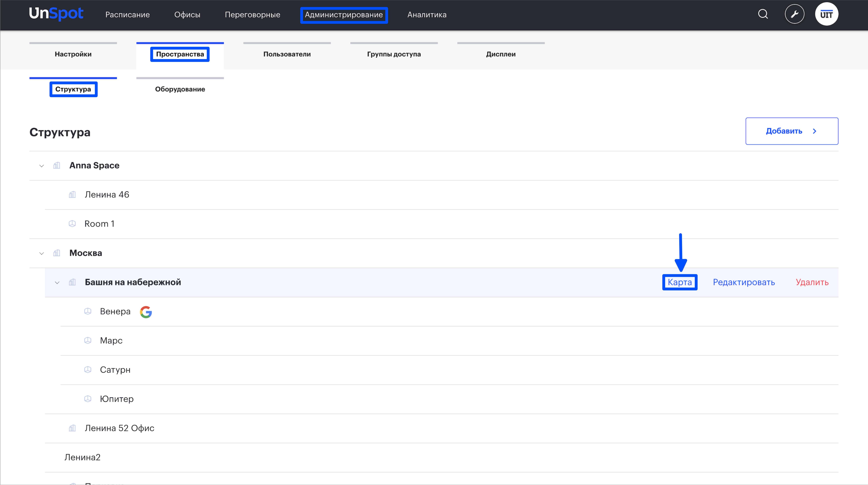The image size is (868, 485).
Task: Select the Структура sub-tab
Action: (x=73, y=89)
